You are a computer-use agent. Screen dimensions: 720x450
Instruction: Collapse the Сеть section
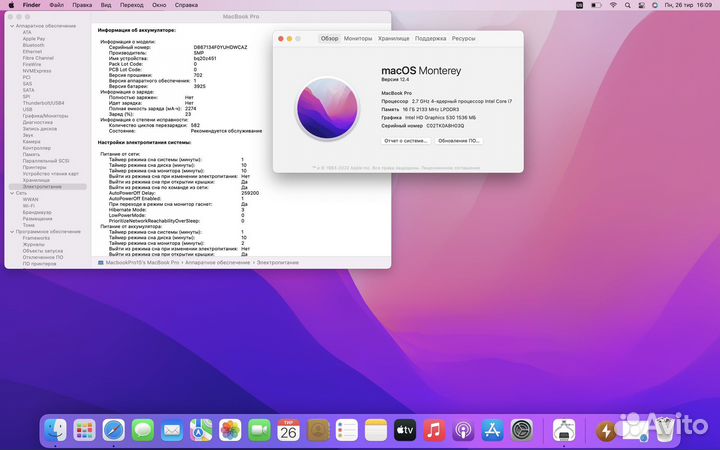tap(12, 193)
